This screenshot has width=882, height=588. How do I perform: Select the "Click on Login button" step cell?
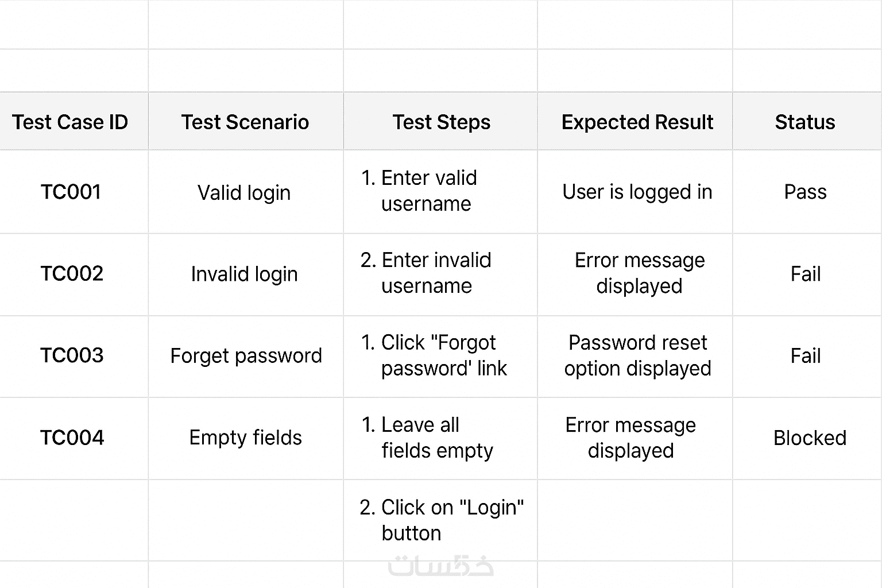tap(441, 520)
